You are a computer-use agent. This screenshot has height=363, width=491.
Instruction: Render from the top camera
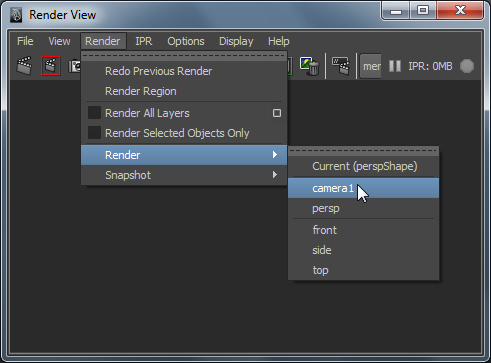(x=363, y=270)
